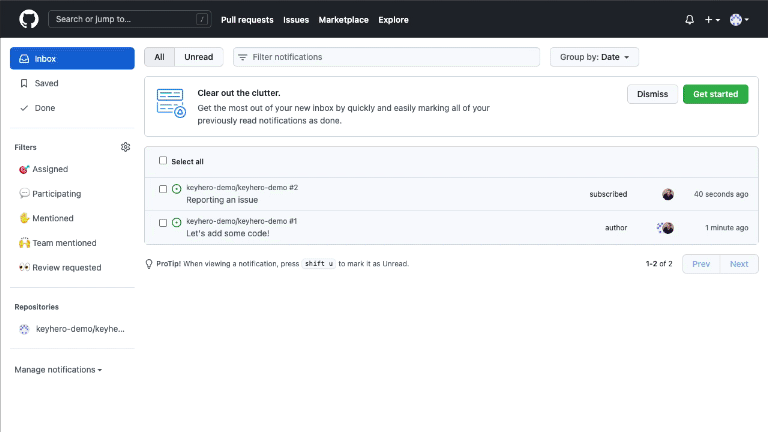The height and width of the screenshot is (432, 768).
Task: Click the Filters settings gear icon
Action: [x=125, y=147]
